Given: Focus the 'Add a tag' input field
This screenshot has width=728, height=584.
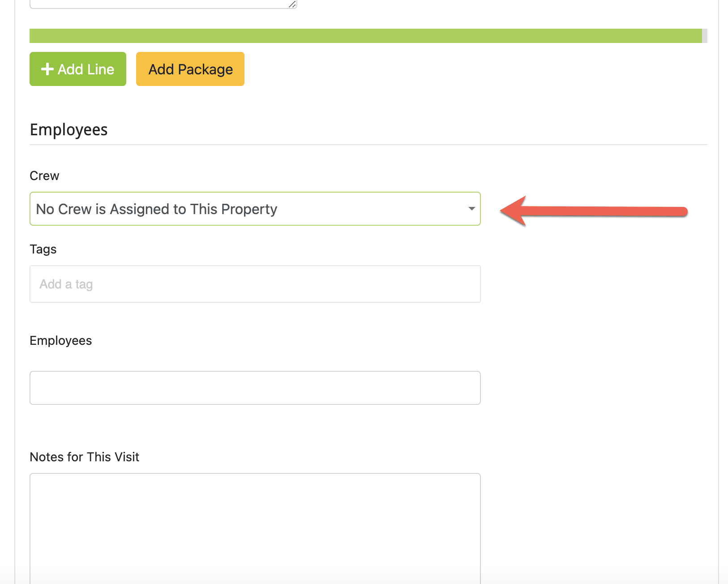Looking at the screenshot, I should point(254,284).
